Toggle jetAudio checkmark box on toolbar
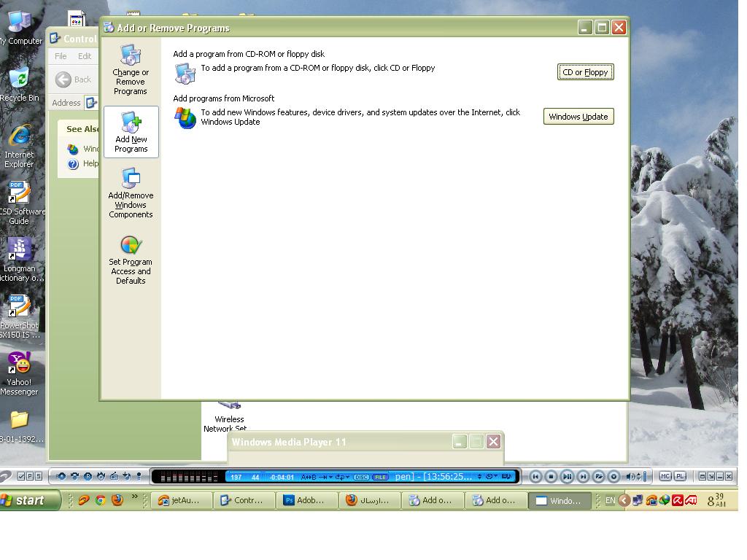Image resolution: width=747 pixels, height=560 pixels. pos(21,476)
